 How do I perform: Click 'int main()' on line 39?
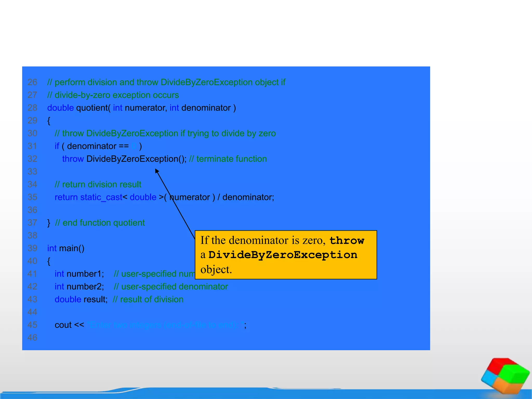point(66,248)
